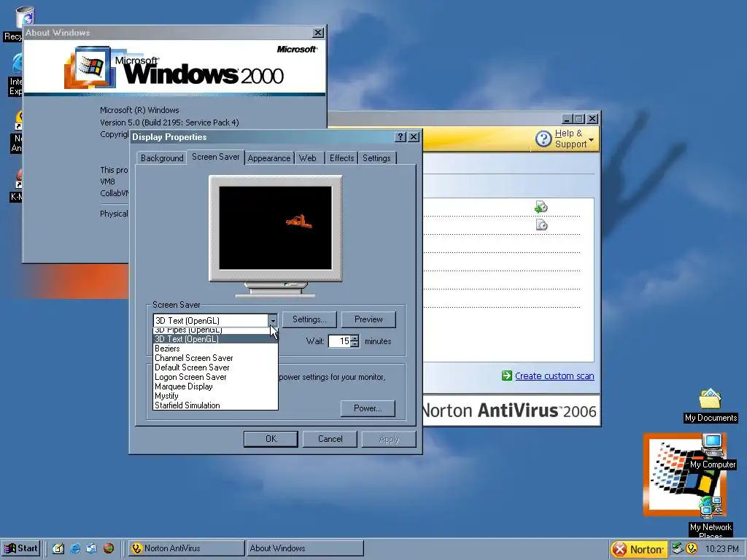
Task: Click the Internet Explorer desktop icon
Action: coord(18,64)
